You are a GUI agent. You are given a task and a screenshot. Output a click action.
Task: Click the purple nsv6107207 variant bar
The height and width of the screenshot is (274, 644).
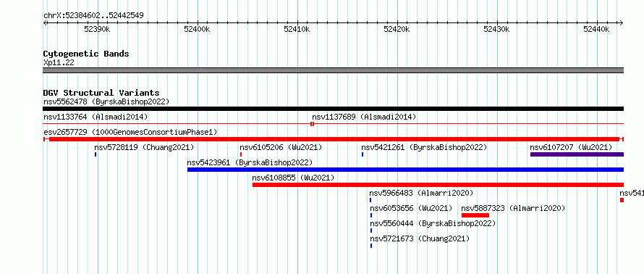point(577,154)
